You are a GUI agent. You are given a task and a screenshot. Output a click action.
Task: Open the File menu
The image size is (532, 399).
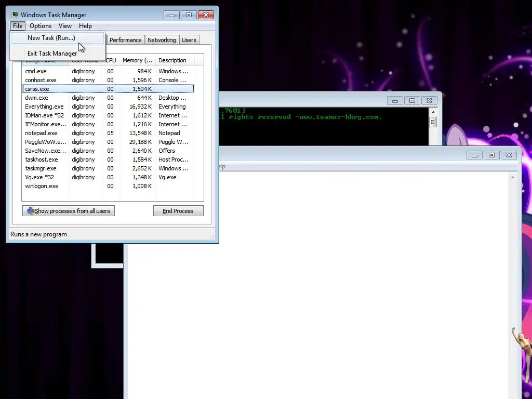coord(18,26)
